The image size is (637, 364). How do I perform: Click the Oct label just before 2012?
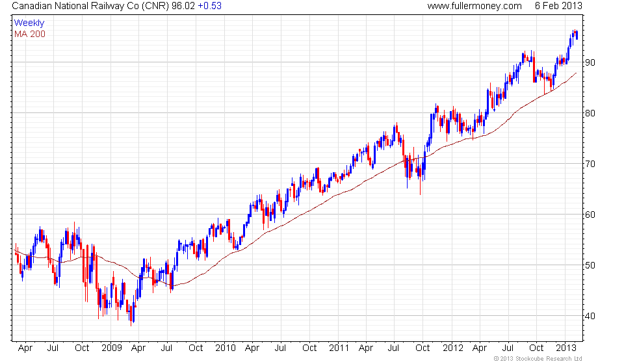422,348
